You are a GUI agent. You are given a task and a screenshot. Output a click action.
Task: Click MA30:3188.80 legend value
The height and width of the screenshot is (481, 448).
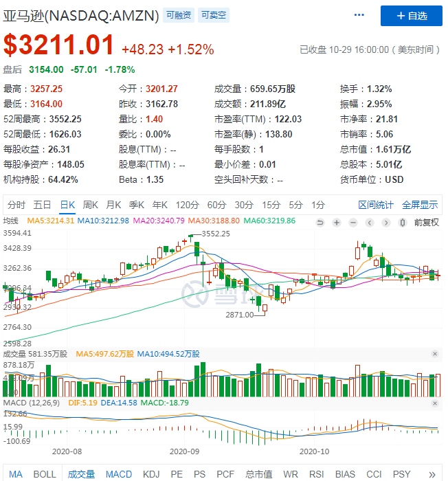click(x=214, y=221)
